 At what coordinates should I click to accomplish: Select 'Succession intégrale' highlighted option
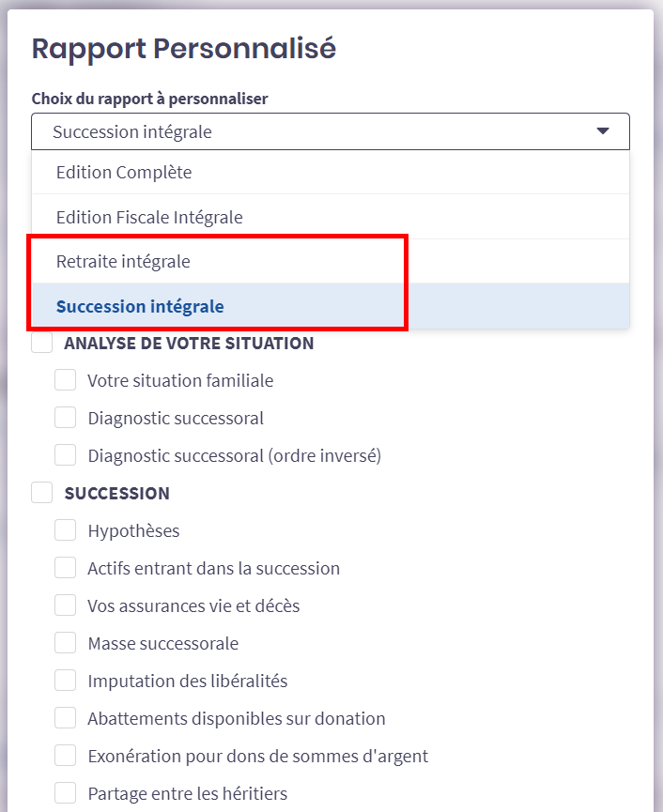tap(140, 306)
